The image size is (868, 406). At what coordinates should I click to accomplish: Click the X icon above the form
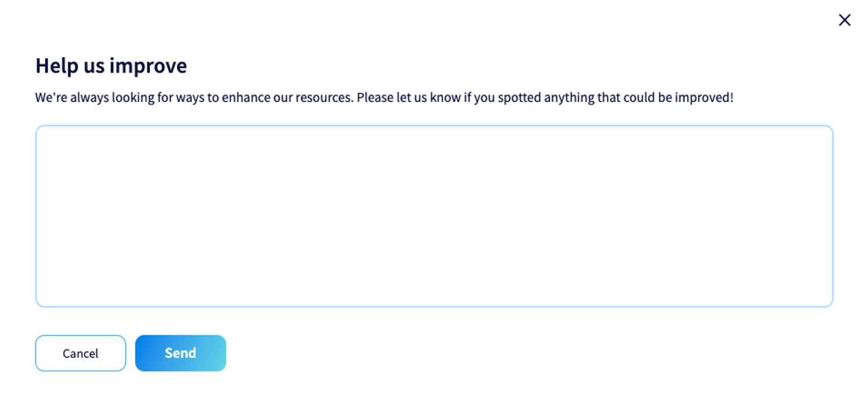[844, 20]
